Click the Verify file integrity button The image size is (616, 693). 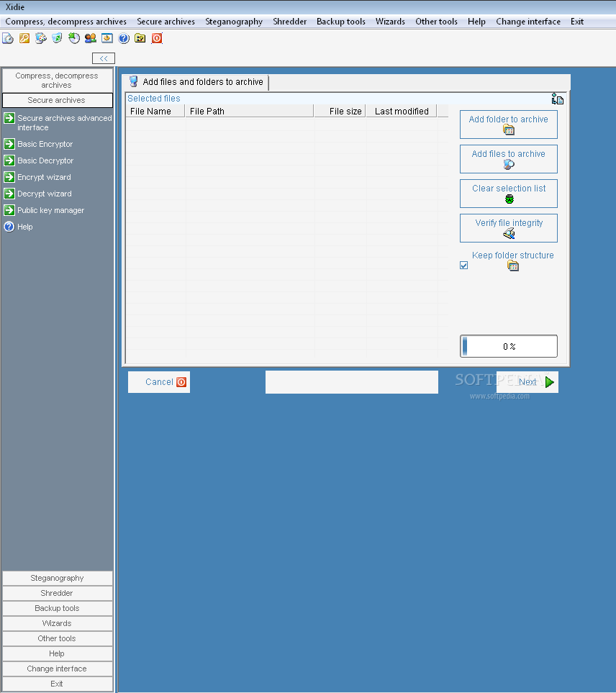tap(509, 228)
